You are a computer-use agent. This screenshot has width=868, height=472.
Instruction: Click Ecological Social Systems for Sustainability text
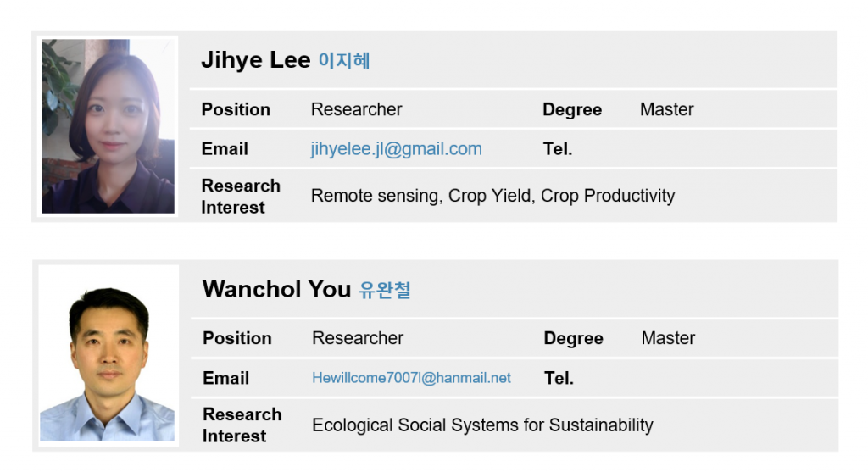click(482, 425)
